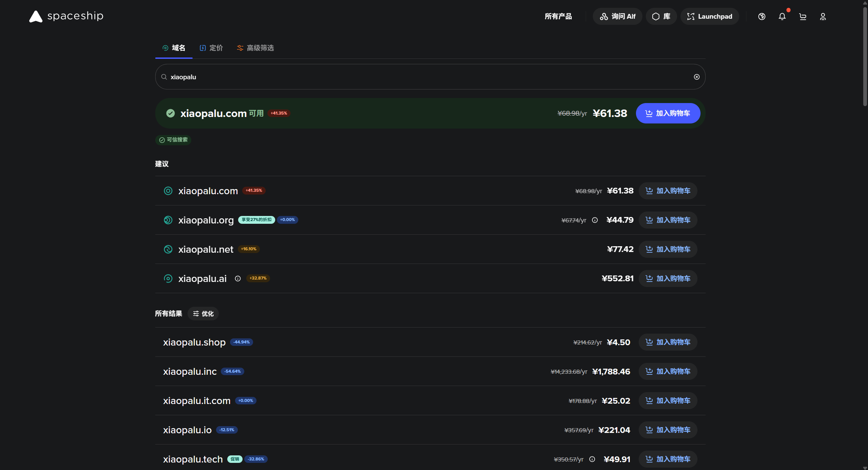868x470 pixels.
Task: Click info icon beside xiaopalu.tech price
Action: pyautogui.click(x=592, y=459)
